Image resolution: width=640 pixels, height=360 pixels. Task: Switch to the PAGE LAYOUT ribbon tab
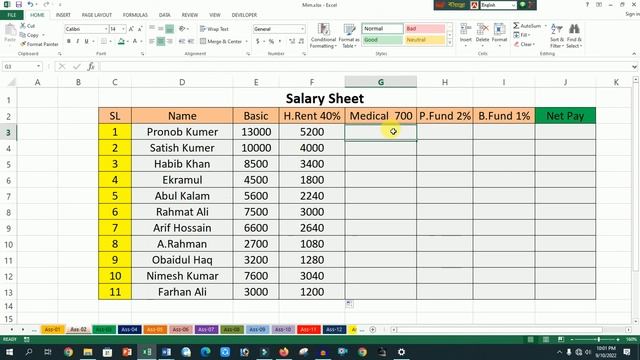[97, 15]
